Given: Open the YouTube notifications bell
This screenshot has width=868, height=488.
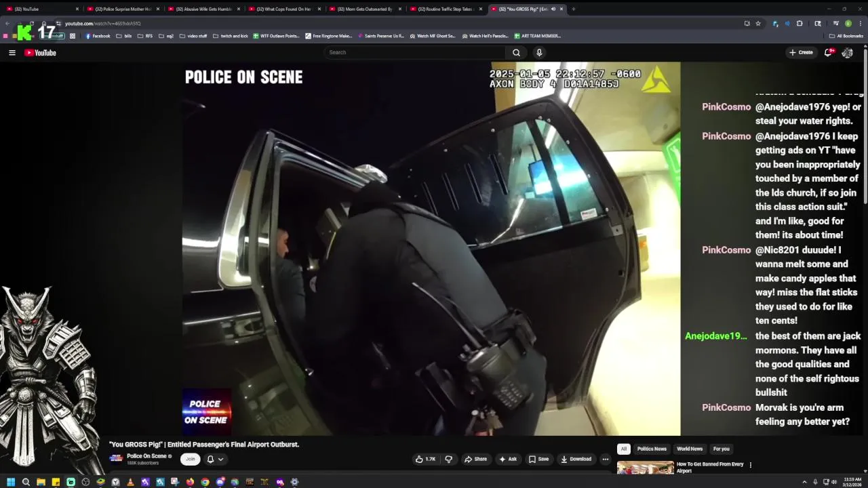Looking at the screenshot, I should pos(828,52).
